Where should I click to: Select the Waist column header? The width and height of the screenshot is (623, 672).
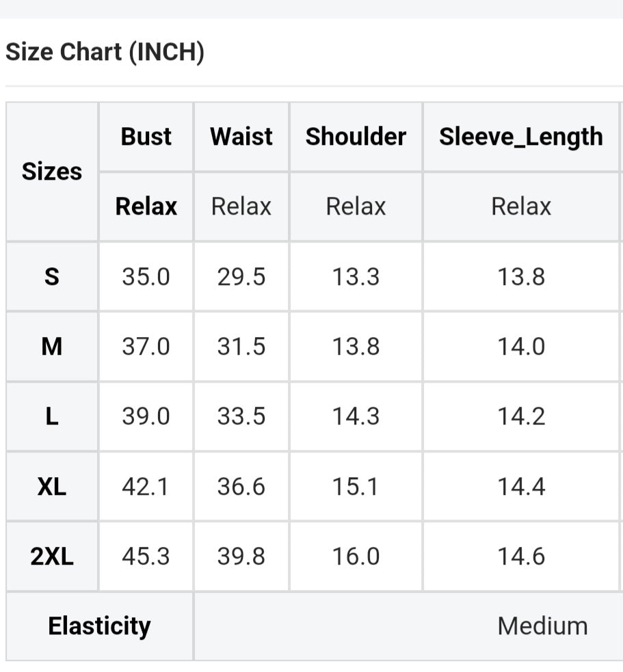[241, 137]
